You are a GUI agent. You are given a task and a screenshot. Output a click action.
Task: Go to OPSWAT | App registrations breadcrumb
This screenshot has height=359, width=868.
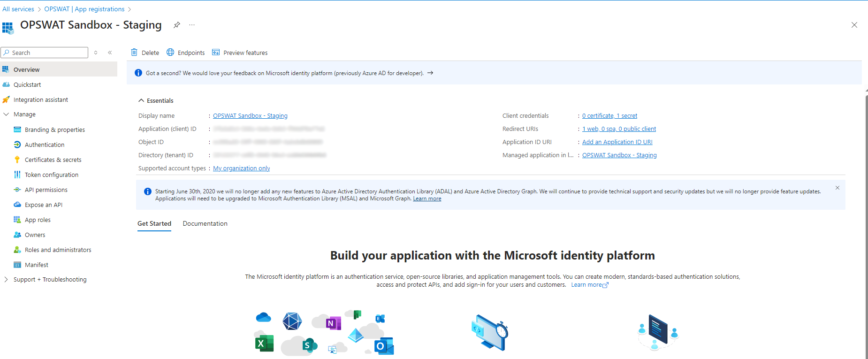[84, 9]
